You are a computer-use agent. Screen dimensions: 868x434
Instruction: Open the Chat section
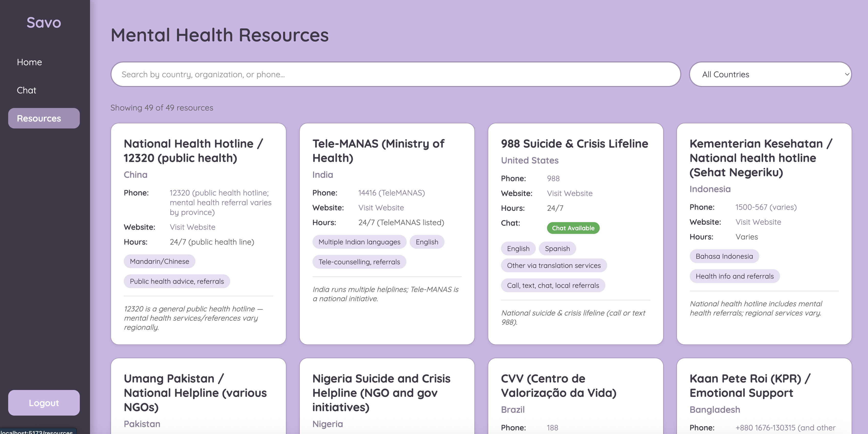pyautogui.click(x=27, y=90)
